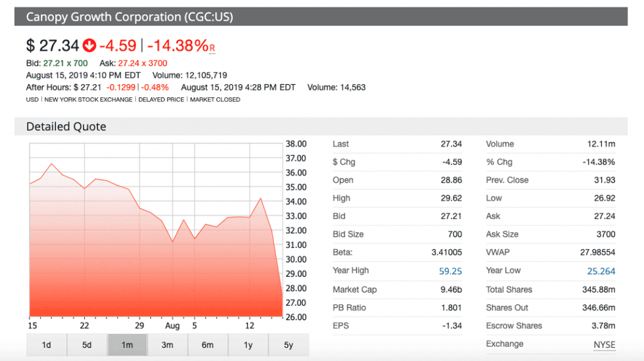Screen dimensions: 644x361
Task: Click the Detailed Quote section header
Action: coord(66,126)
